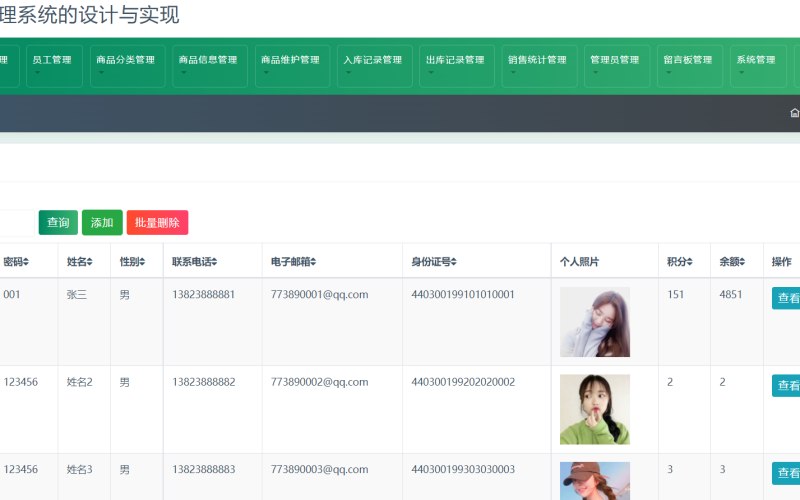This screenshot has width=800, height=500.
Task: Sort by 电子邮箱 column sort icon
Action: click(x=313, y=262)
